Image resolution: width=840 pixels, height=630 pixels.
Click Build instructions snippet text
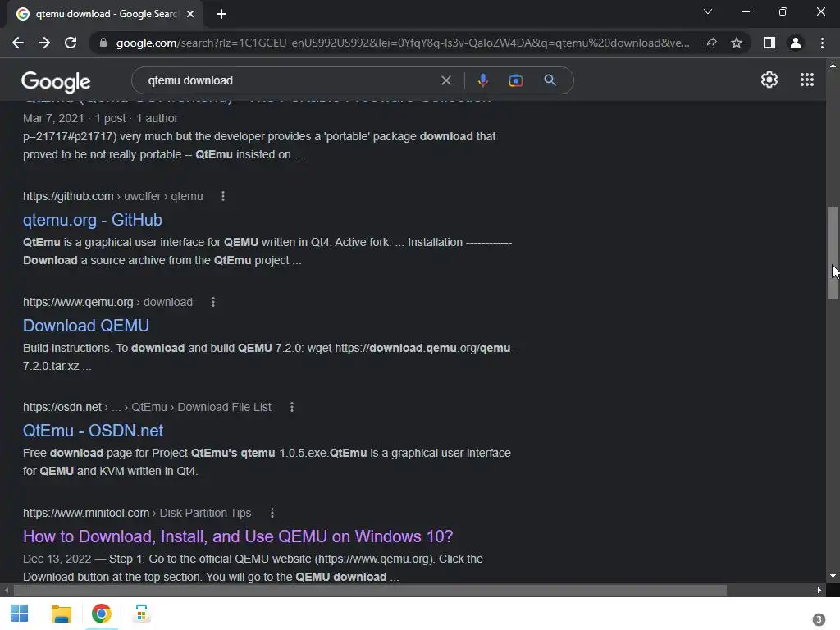tap(268, 357)
